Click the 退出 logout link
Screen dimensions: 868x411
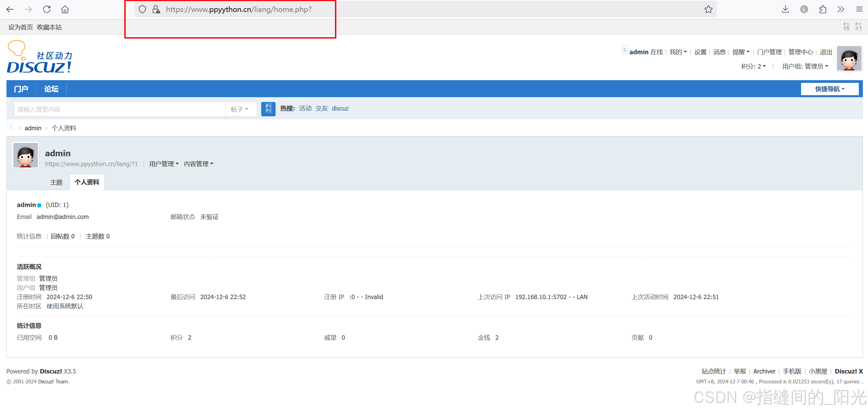pos(826,52)
